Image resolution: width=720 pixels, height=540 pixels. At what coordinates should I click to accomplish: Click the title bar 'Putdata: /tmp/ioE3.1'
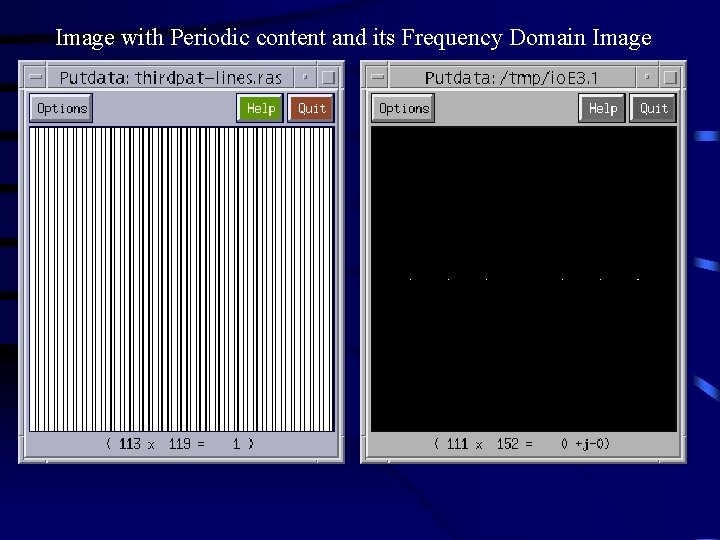tap(512, 77)
